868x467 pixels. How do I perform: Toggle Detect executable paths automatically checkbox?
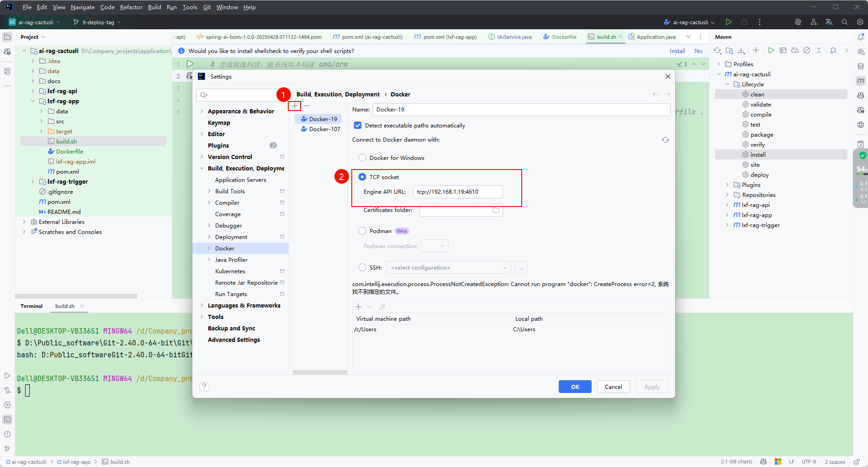(358, 125)
